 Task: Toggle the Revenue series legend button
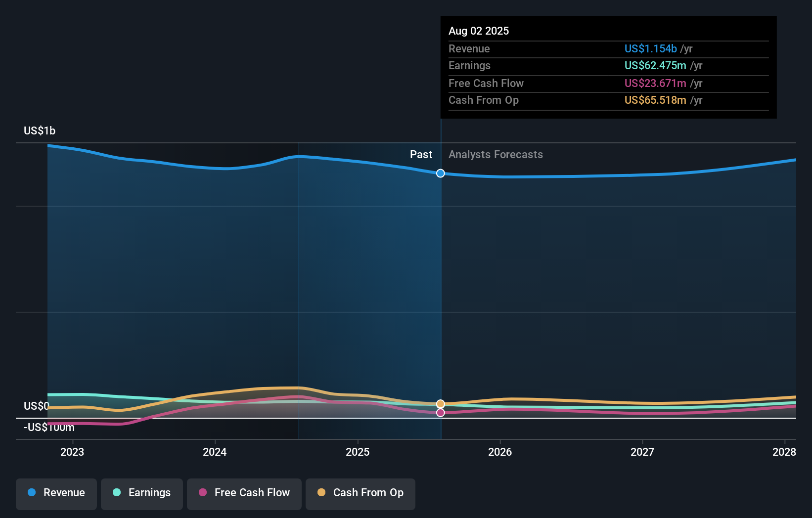[56, 494]
